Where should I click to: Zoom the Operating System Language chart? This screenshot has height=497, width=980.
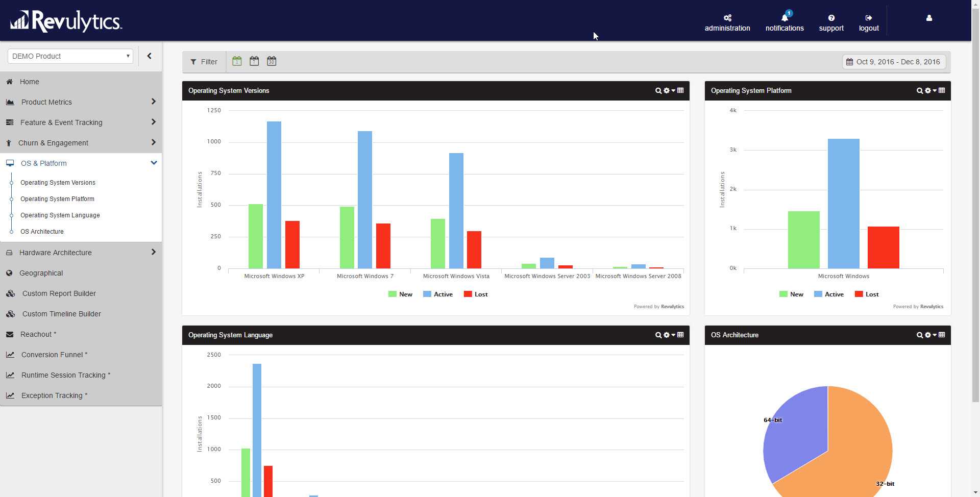[658, 335]
